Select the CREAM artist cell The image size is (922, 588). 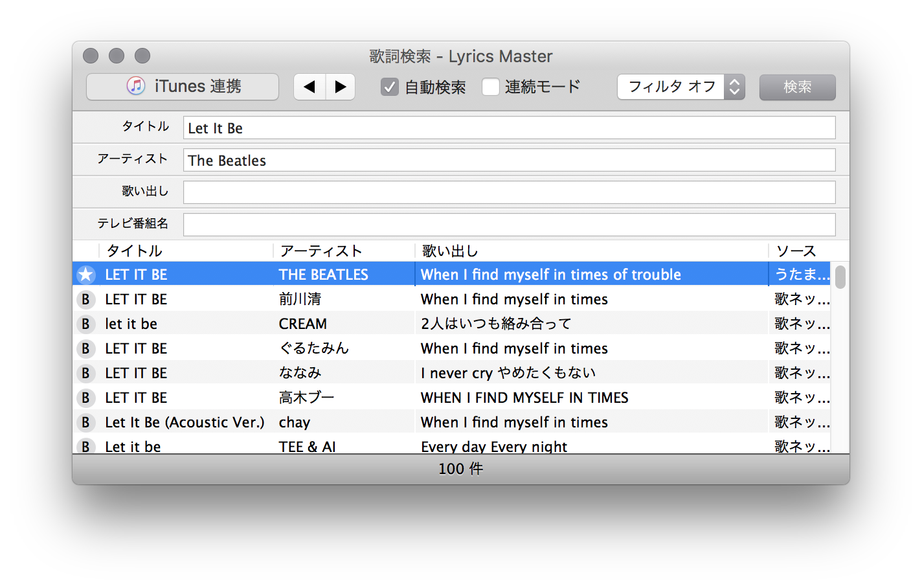click(302, 324)
